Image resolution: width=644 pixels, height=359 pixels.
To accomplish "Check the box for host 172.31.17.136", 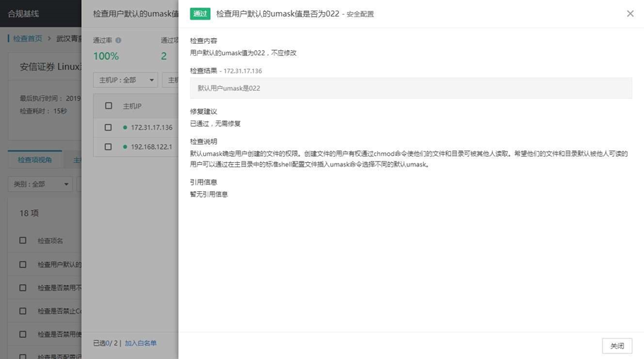I will coord(108,128).
